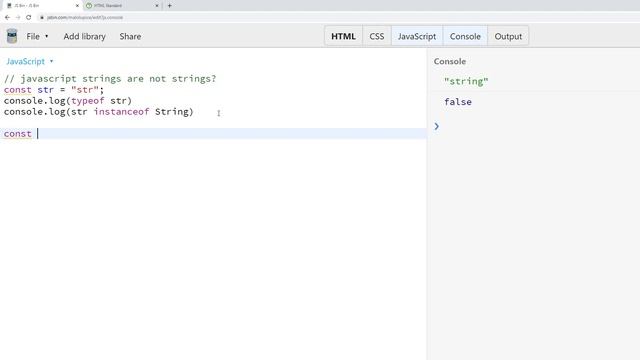Click the comment line in editor
This screenshot has height=360, width=640.
tap(110, 78)
